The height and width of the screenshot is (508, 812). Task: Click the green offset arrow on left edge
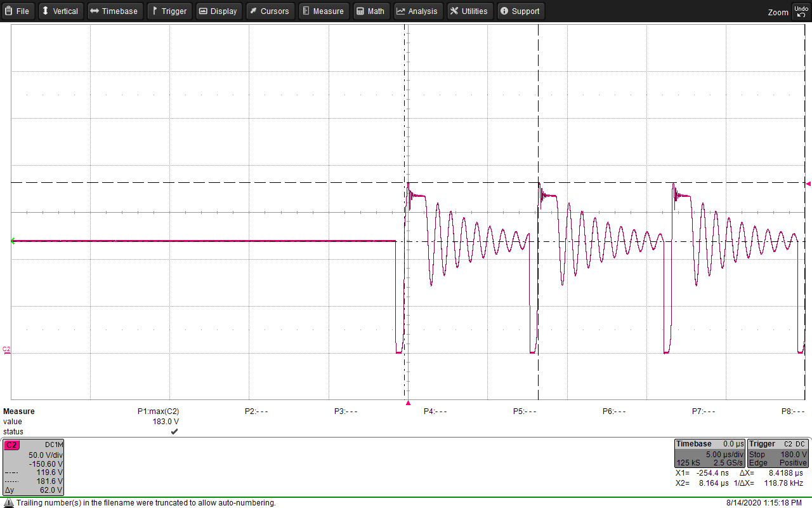pyautogui.click(x=13, y=241)
